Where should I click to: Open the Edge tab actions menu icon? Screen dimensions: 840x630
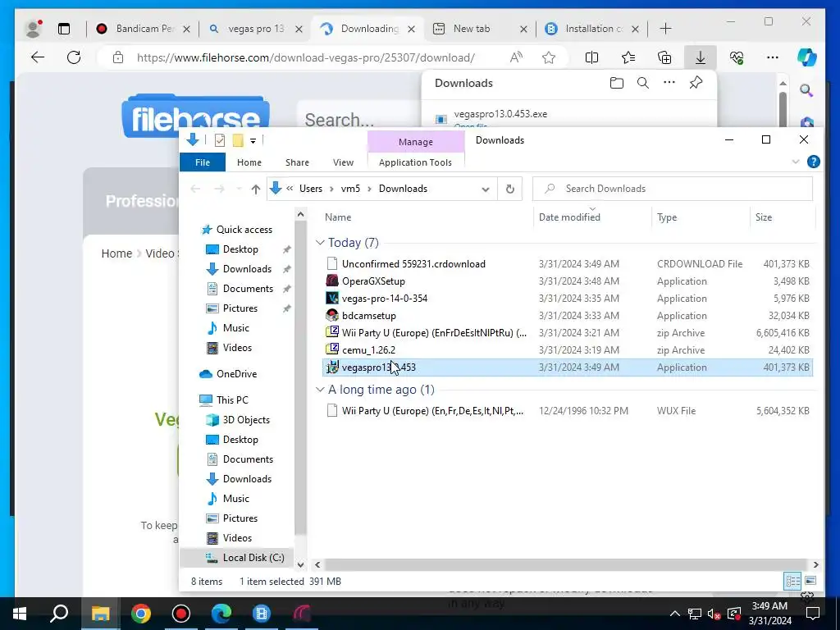pos(64,29)
